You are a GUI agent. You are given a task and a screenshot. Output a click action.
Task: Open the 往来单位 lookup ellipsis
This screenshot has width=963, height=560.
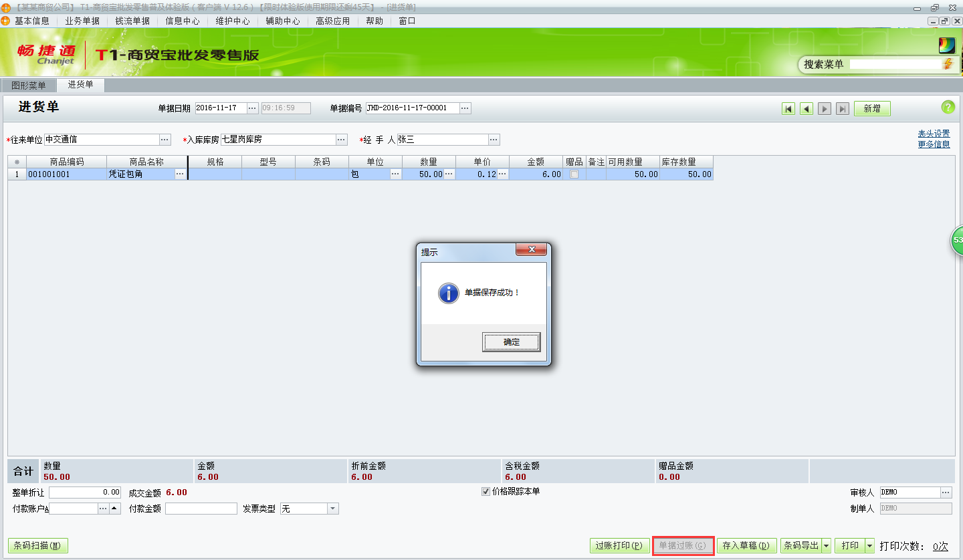pos(163,140)
